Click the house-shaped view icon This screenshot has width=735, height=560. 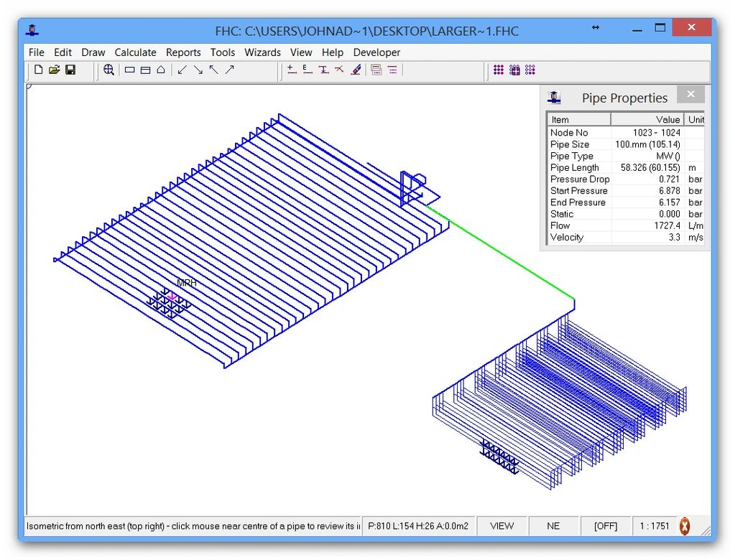pyautogui.click(x=161, y=70)
